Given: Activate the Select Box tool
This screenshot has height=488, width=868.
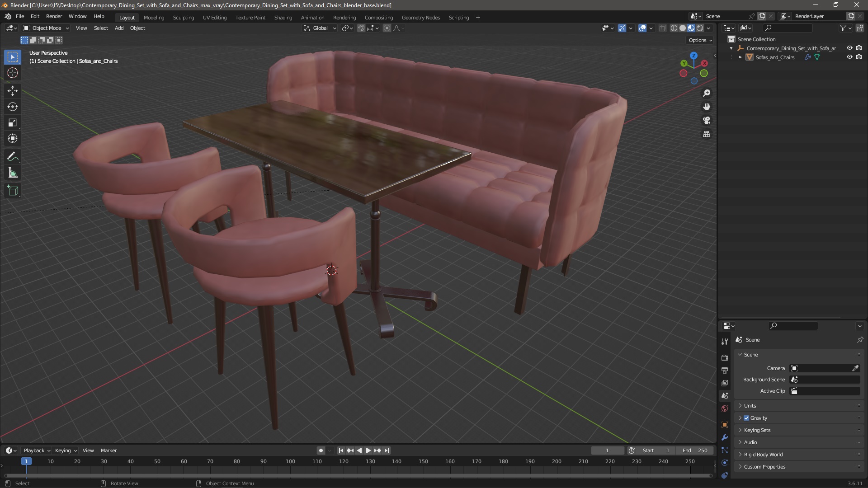Looking at the screenshot, I should coord(13,57).
